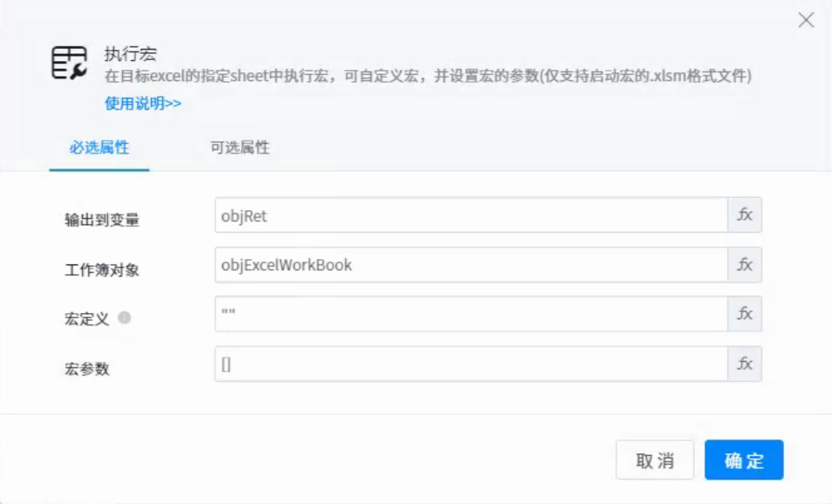
Task: Click the info icon next to 宏定义
Action: [x=125, y=318]
